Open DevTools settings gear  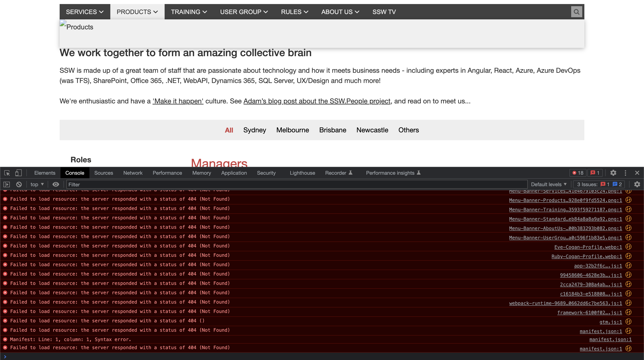tap(613, 173)
